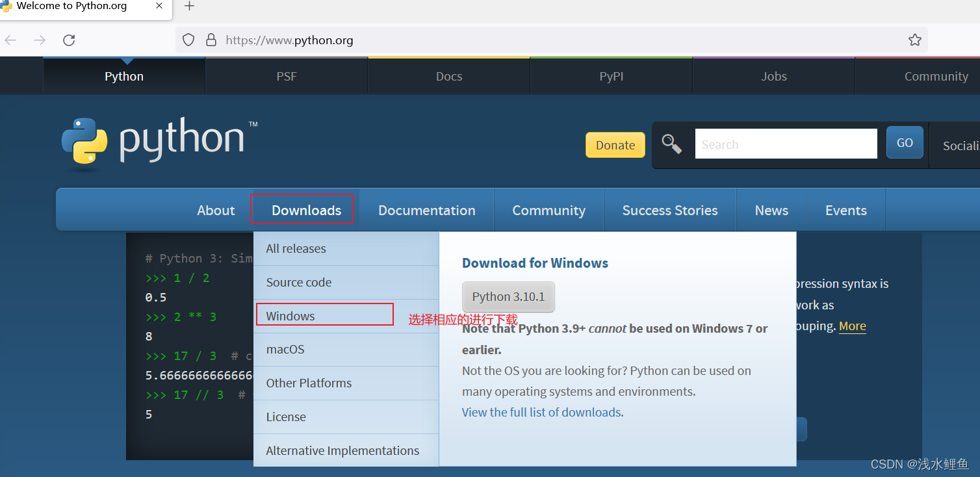Choose Alternative Implementations menu entry
The width and height of the screenshot is (980, 477).
tap(346, 450)
